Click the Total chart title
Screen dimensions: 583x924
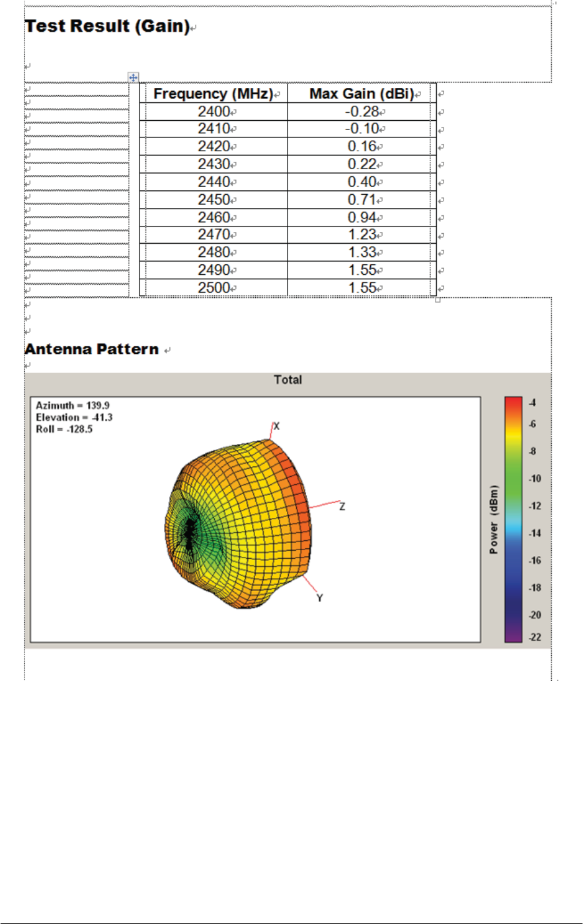pyautogui.click(x=288, y=380)
